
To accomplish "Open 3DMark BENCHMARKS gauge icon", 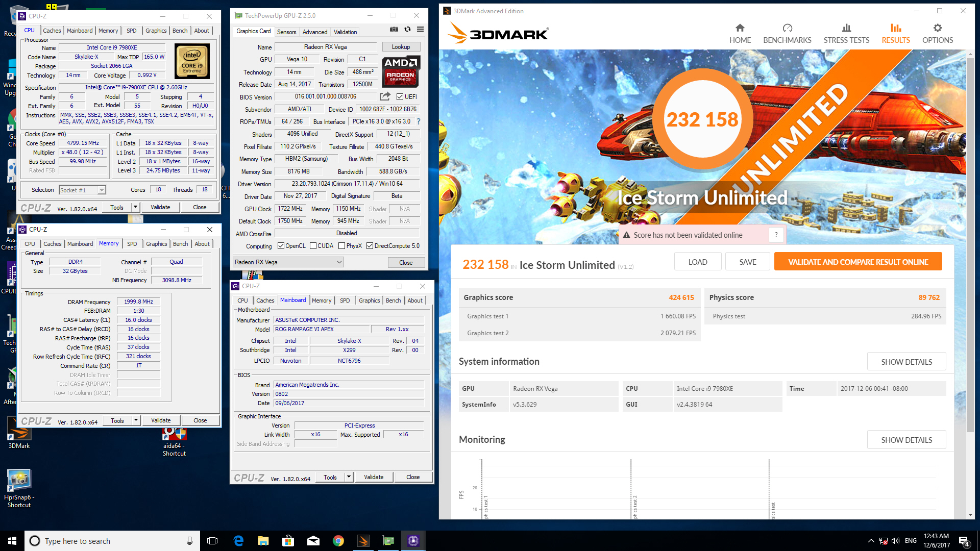I will tap(787, 28).
